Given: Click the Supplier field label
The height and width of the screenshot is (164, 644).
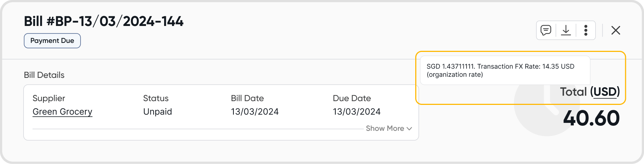Looking at the screenshot, I should click(x=49, y=98).
